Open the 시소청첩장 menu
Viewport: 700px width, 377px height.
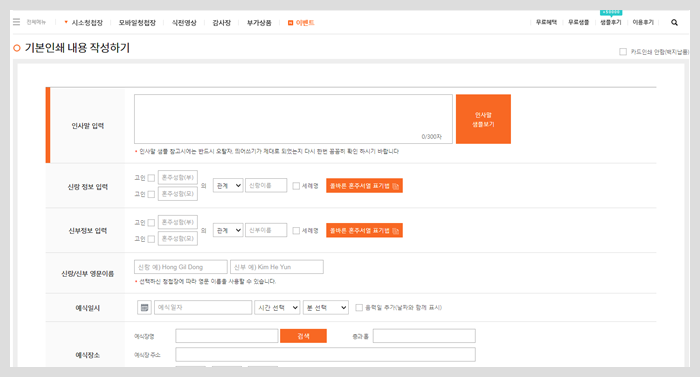(87, 23)
